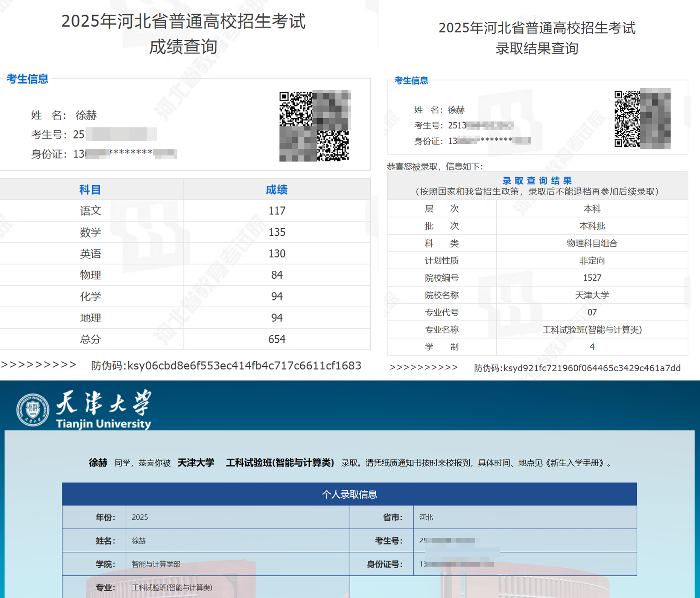Select the 年份 value 2025
The height and width of the screenshot is (598, 700).
tap(140, 517)
